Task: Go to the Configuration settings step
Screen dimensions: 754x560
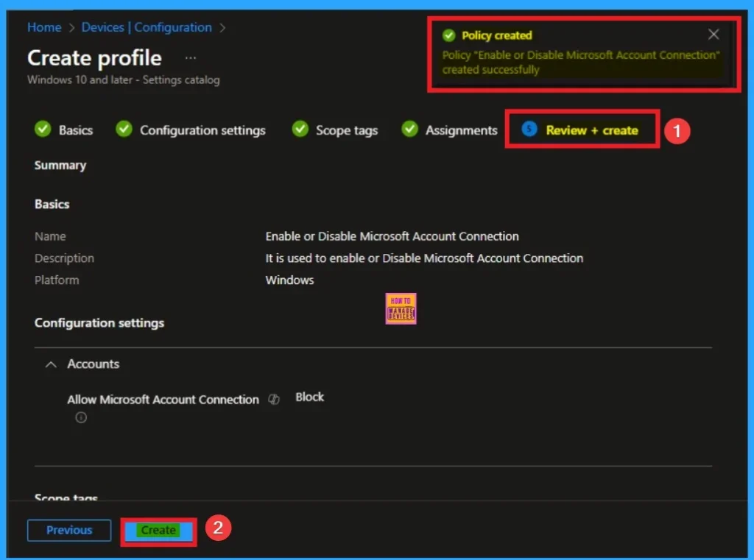Action: (x=202, y=130)
